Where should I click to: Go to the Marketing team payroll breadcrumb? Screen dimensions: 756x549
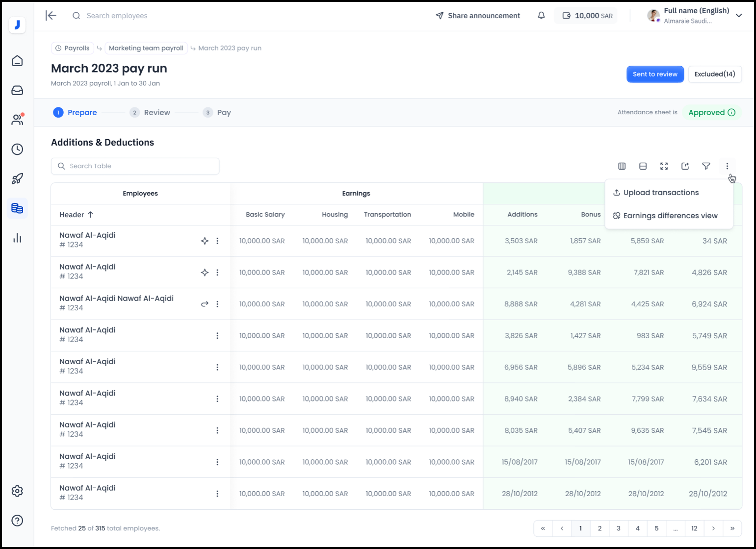pos(146,48)
